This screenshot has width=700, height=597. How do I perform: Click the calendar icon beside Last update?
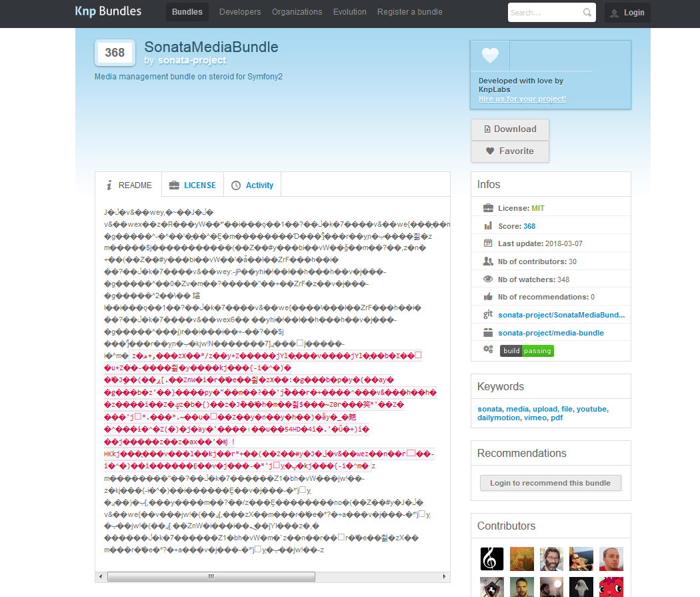488,243
